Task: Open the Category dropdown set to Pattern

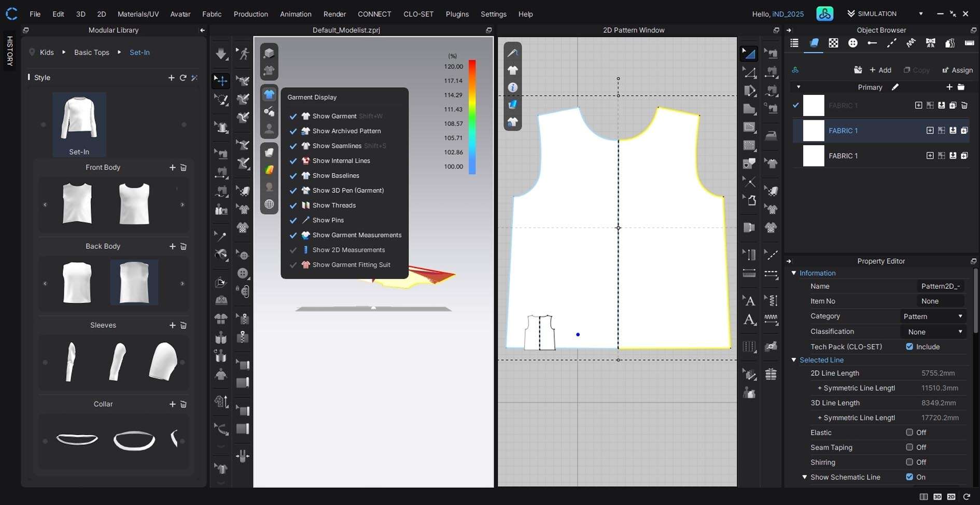Action: point(933,316)
